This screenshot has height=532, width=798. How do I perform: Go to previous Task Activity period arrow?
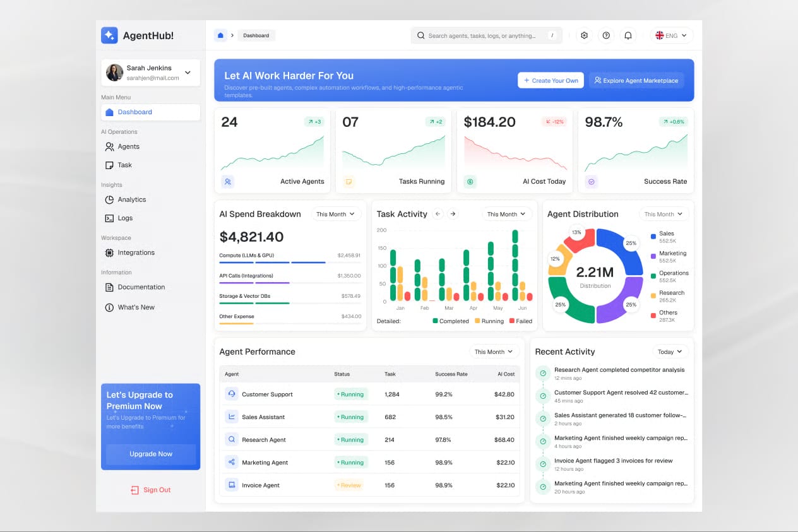[438, 214]
